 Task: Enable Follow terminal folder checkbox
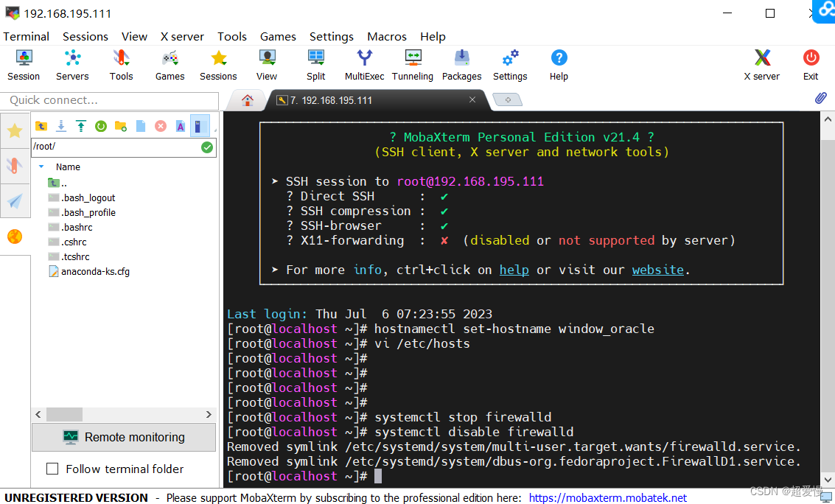coord(52,469)
